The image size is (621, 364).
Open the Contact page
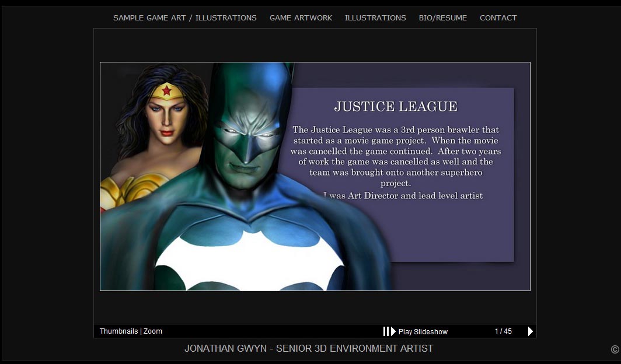498,18
